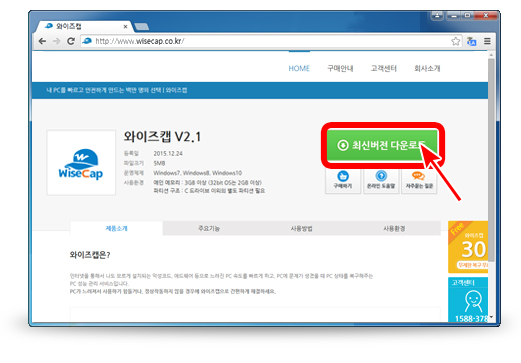Screen dimensions: 521x363
Task: Open the 구매안내 menu item
Action: pyautogui.click(x=340, y=68)
